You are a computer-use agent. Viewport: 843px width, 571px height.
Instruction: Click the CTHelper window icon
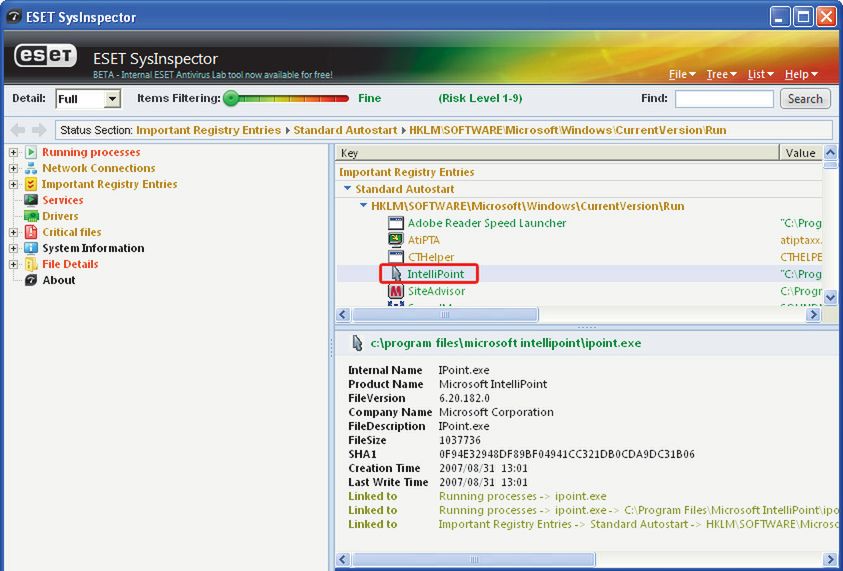coord(396,257)
